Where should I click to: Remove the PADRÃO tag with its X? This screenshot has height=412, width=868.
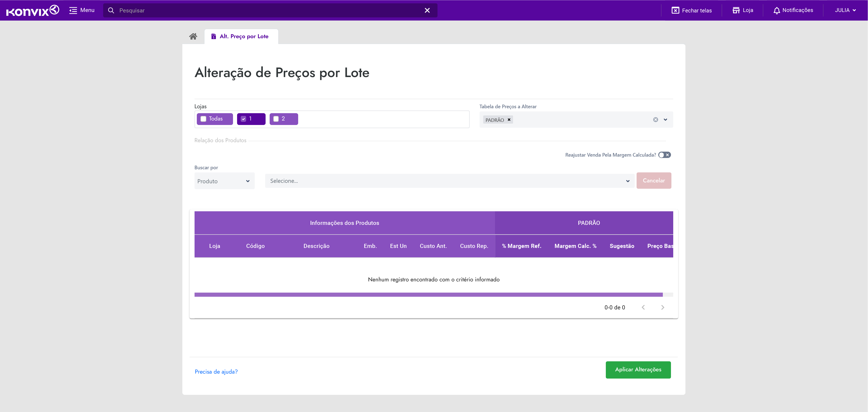tap(509, 120)
